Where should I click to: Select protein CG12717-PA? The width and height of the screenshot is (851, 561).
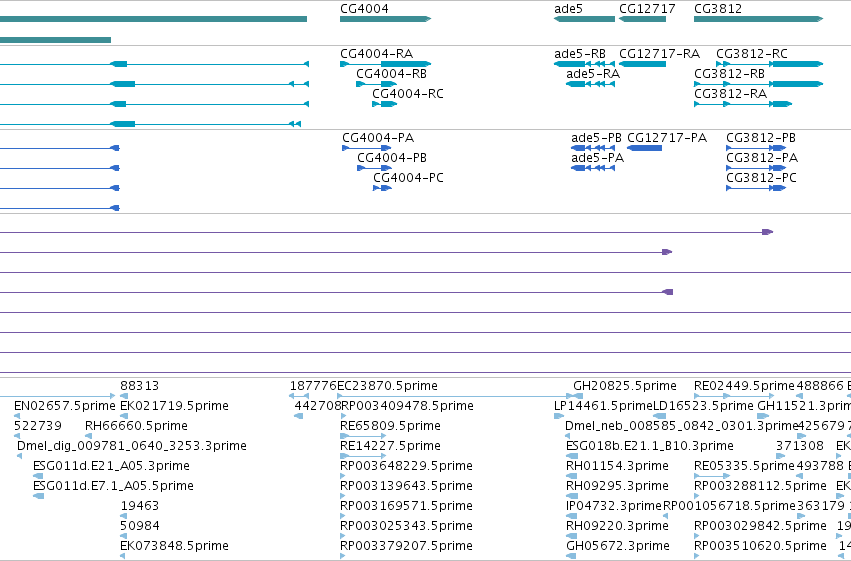click(x=644, y=148)
